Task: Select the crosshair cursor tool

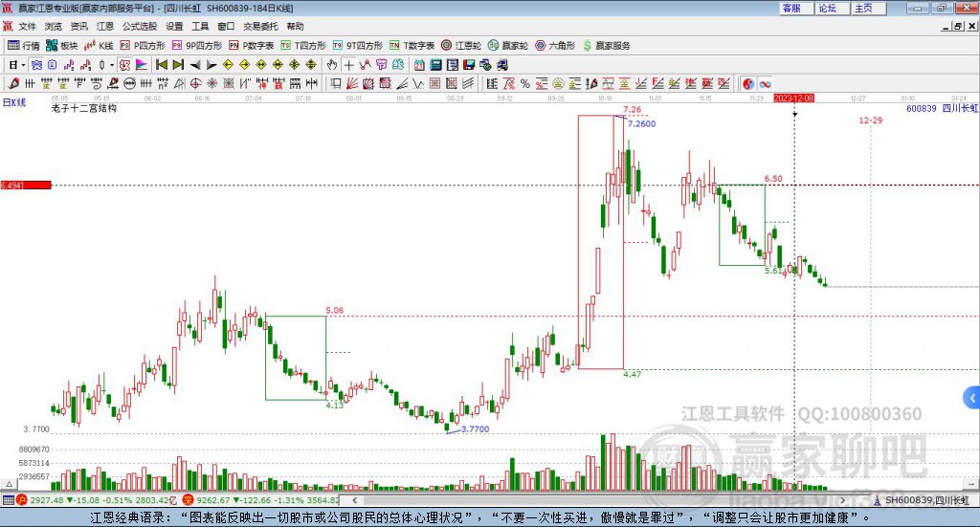Action: [348, 65]
